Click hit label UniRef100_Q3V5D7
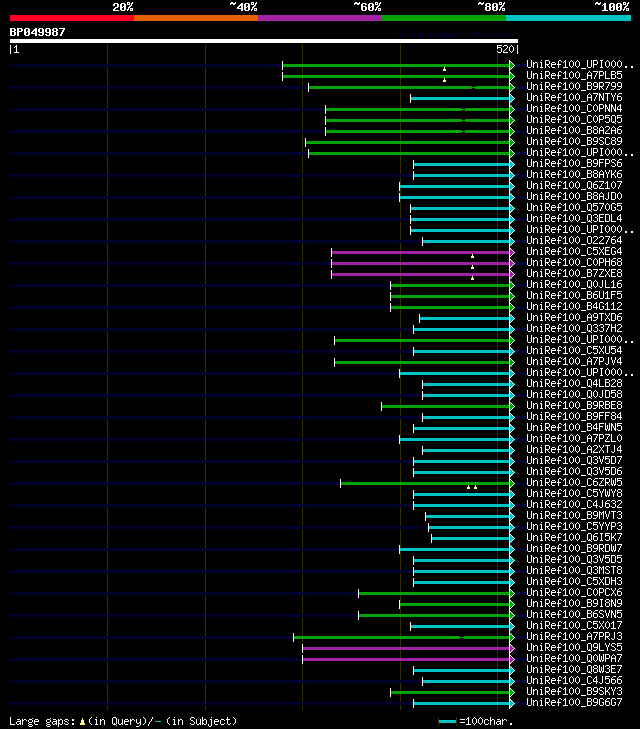This screenshot has width=640, height=729. point(574,461)
